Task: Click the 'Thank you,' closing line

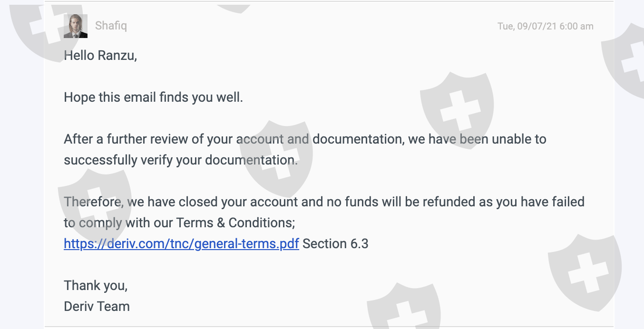Action: pyautogui.click(x=96, y=286)
